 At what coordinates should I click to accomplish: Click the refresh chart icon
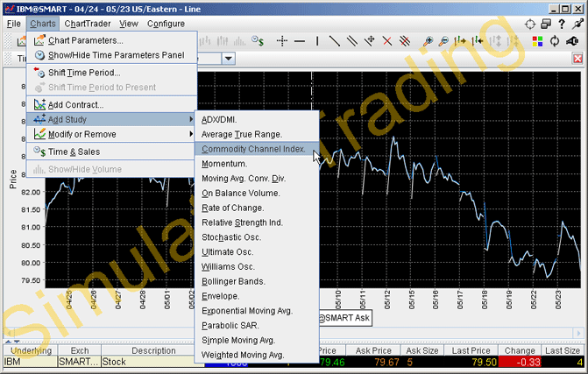(x=555, y=41)
